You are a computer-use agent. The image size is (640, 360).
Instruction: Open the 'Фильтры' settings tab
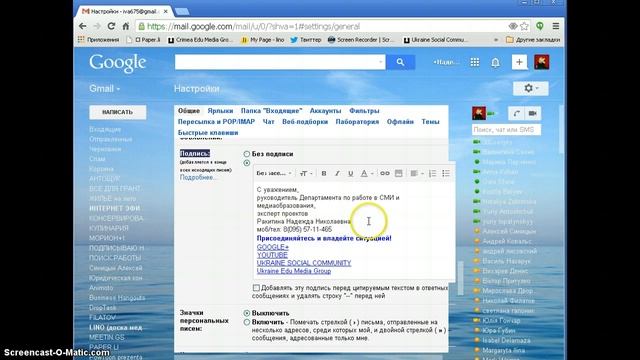tap(364, 111)
